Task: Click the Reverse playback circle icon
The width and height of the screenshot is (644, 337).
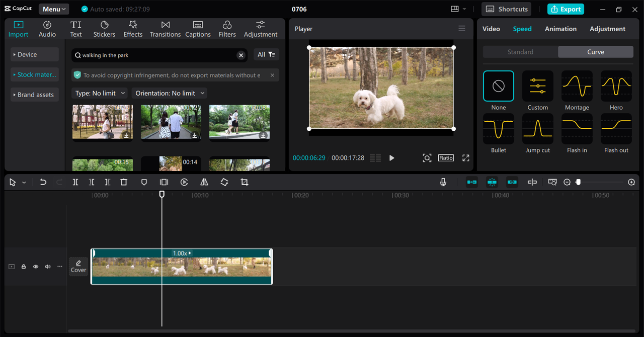Action: click(x=184, y=182)
